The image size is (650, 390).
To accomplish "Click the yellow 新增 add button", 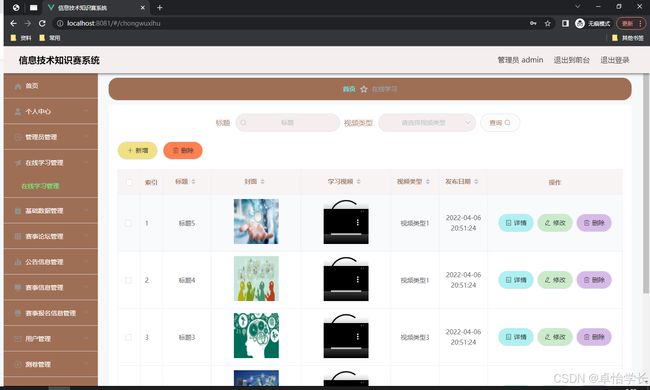I will (x=138, y=150).
